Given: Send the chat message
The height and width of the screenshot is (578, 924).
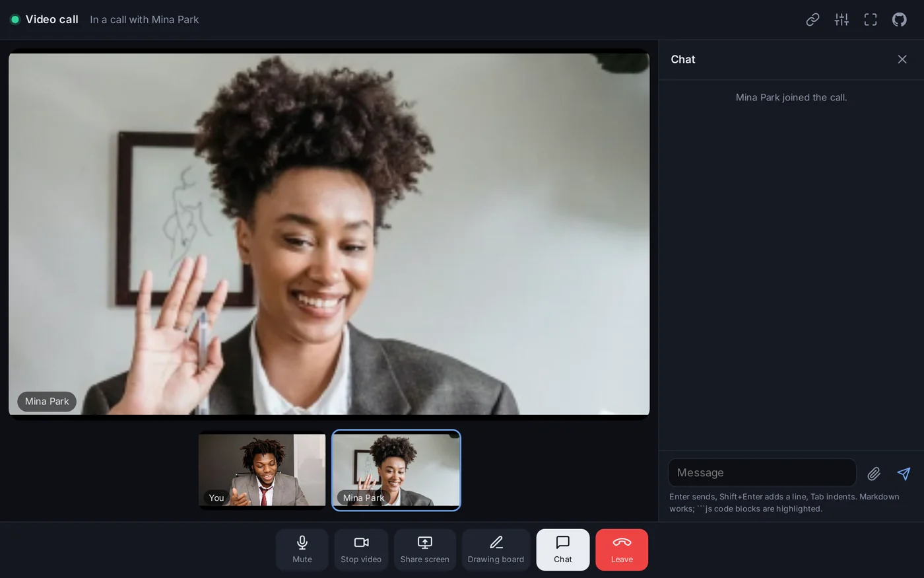Looking at the screenshot, I should (904, 474).
